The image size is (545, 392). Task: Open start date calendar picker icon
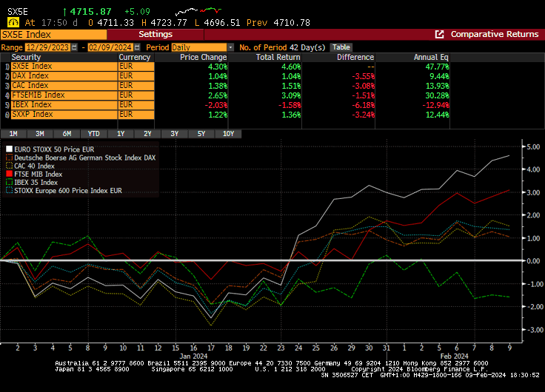[74, 47]
